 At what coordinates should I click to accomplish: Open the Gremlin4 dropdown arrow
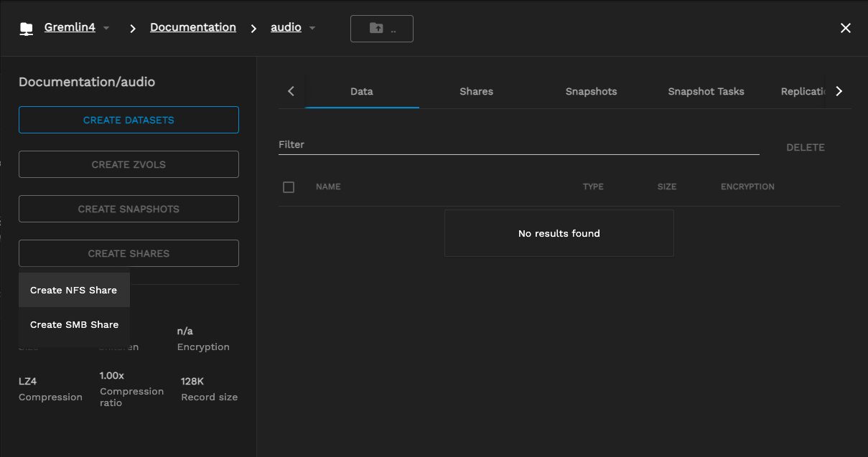pyautogui.click(x=106, y=29)
